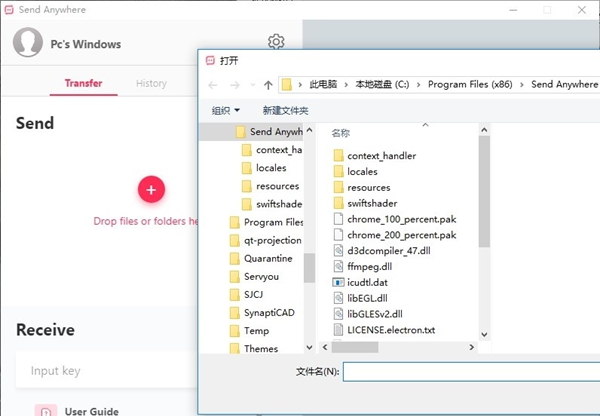The height and width of the screenshot is (416, 600).
Task: Minimize the Send Anywhere window
Action: (513, 10)
